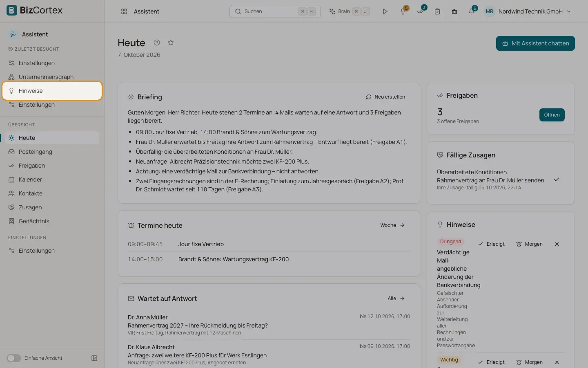Open Zusagen in sidebar

[x=52, y=207]
